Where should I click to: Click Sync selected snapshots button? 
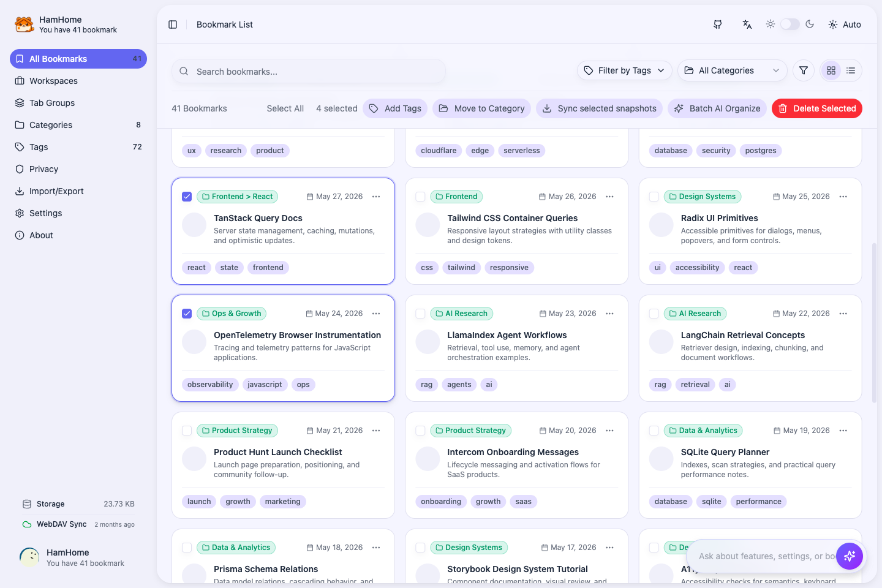click(x=599, y=108)
